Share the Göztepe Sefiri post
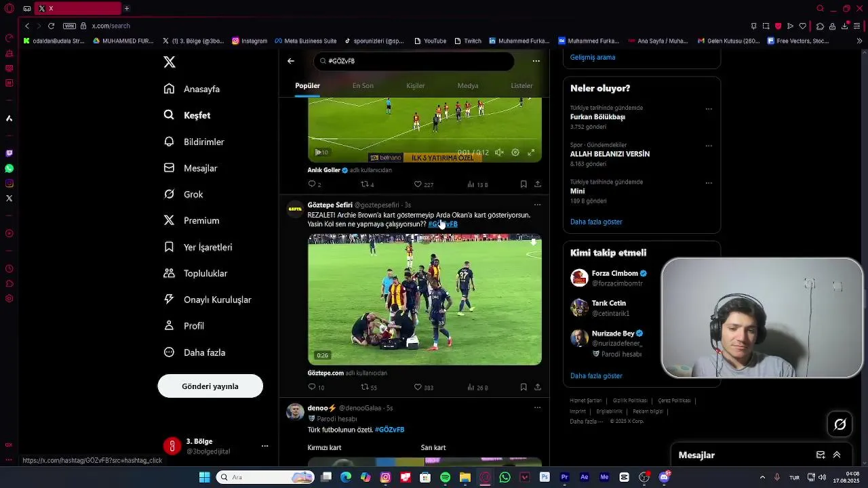 coord(538,388)
